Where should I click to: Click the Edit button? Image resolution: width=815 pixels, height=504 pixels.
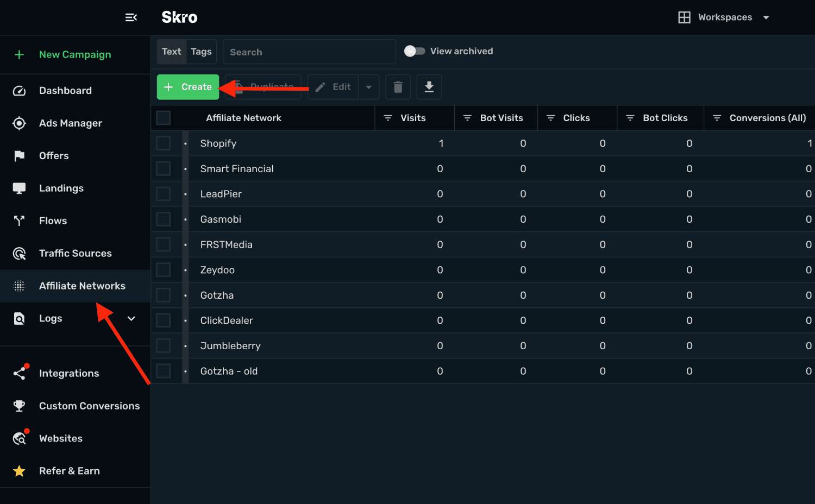point(333,87)
